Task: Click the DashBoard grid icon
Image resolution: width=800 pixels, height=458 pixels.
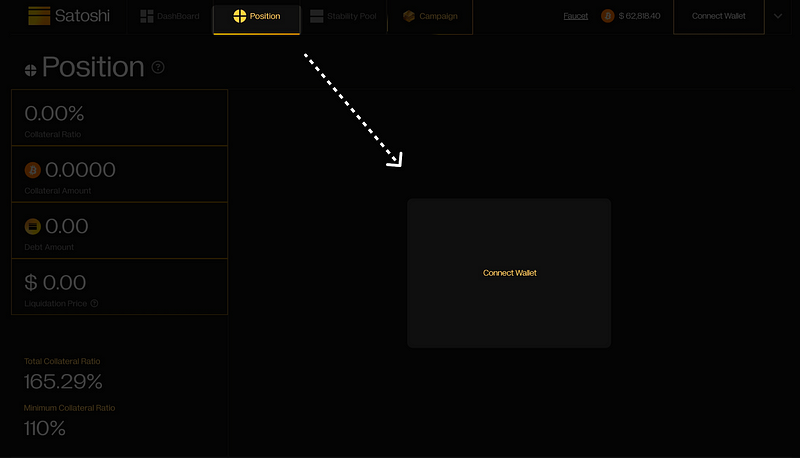Action: point(147,16)
